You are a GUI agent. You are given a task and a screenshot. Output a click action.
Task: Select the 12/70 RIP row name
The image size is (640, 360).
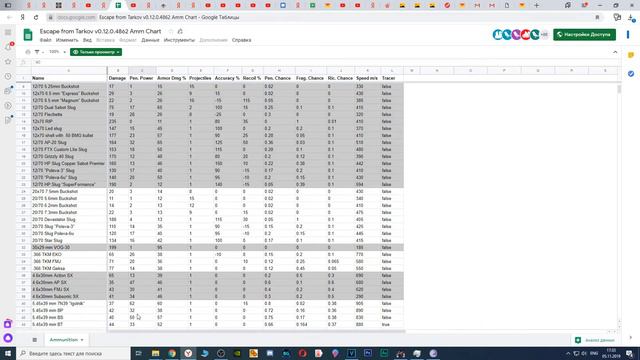(x=69, y=121)
